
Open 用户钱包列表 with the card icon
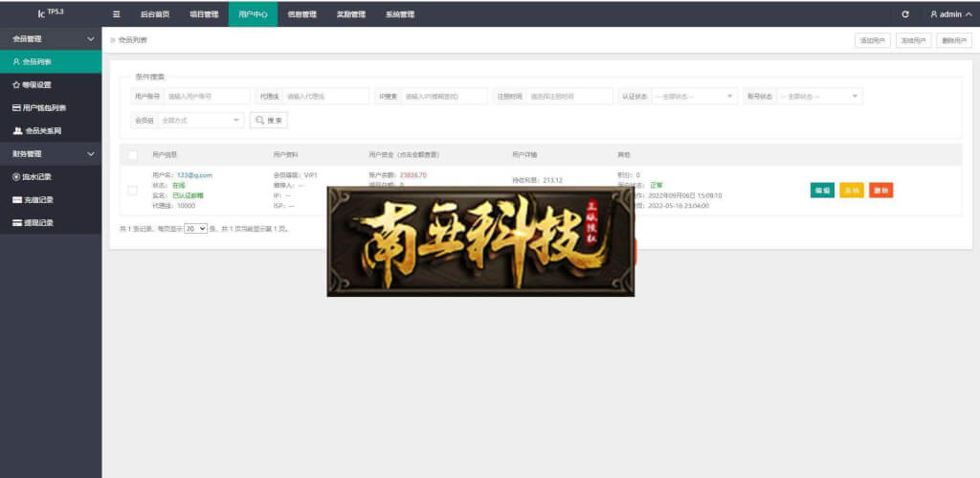(x=51, y=108)
